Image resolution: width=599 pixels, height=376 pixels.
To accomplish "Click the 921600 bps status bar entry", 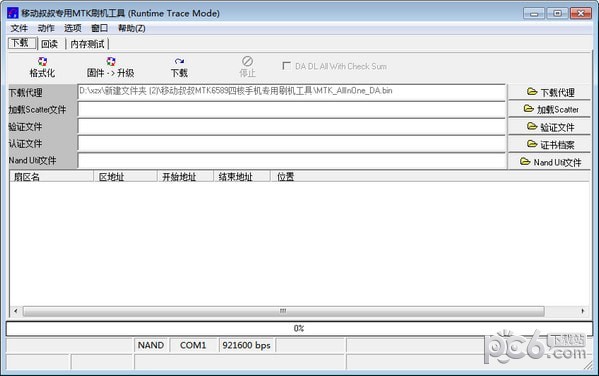I will click(246, 345).
